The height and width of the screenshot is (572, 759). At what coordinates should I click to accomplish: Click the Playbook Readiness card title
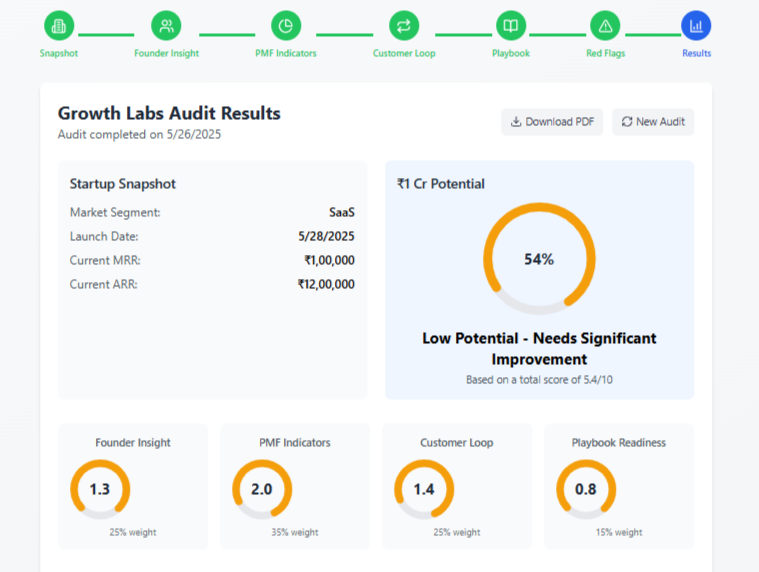(619, 443)
